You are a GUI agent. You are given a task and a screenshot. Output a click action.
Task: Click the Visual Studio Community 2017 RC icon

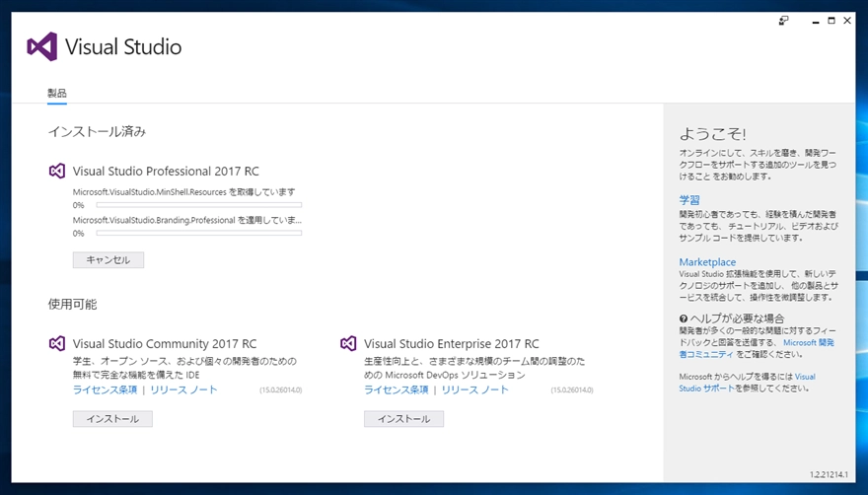[x=57, y=344]
